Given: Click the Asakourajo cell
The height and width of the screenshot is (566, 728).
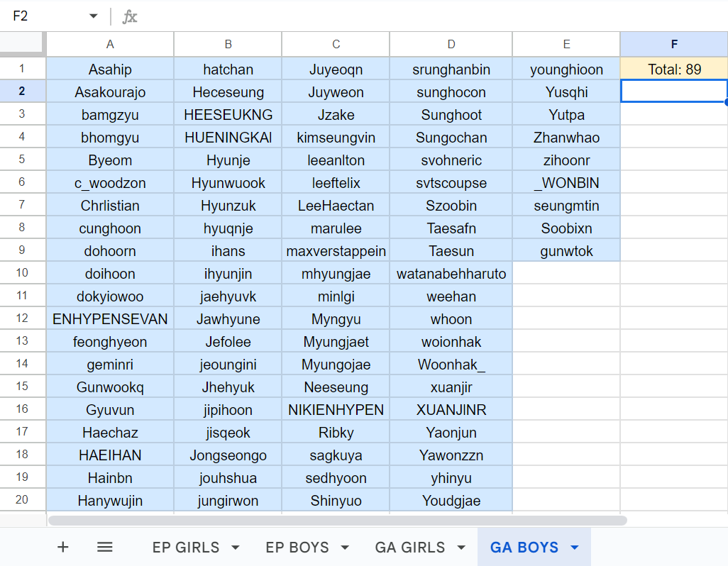Looking at the screenshot, I should tap(110, 92).
